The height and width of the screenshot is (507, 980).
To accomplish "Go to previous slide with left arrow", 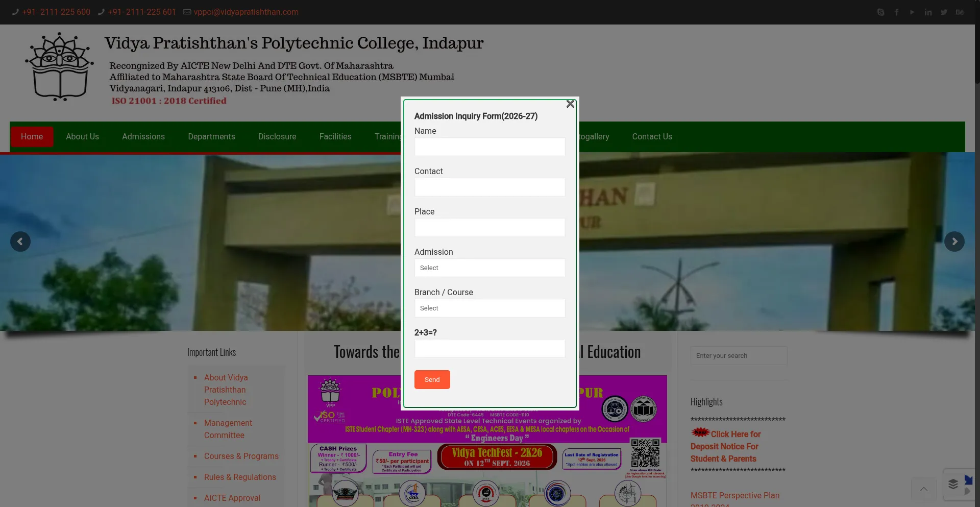I will click(x=20, y=242).
